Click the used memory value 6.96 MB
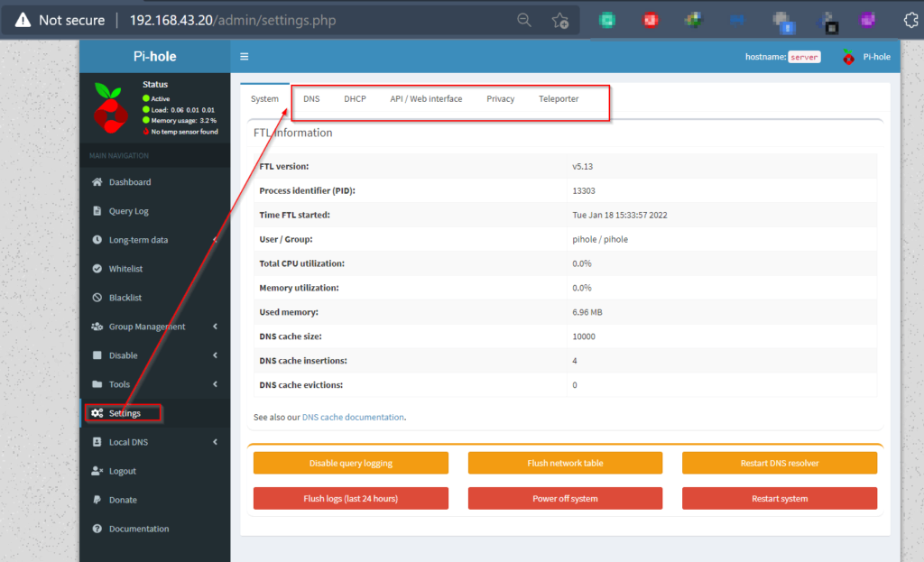 pyautogui.click(x=587, y=312)
